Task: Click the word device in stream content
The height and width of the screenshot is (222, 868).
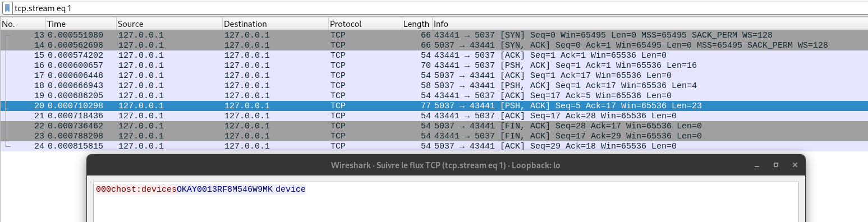Action: point(291,189)
